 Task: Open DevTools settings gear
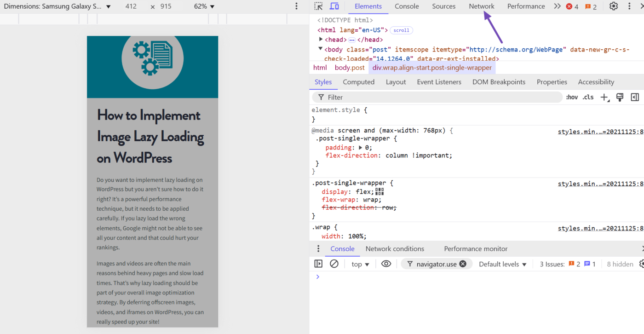tap(614, 6)
